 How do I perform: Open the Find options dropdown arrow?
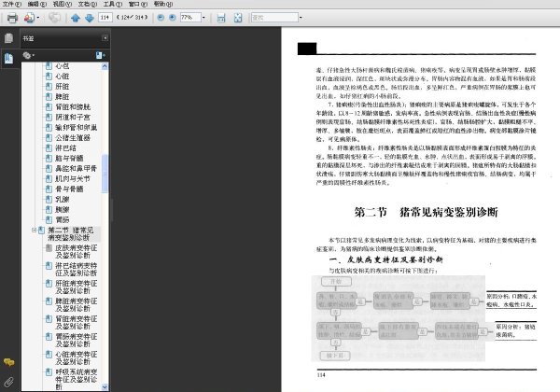pos(301,17)
